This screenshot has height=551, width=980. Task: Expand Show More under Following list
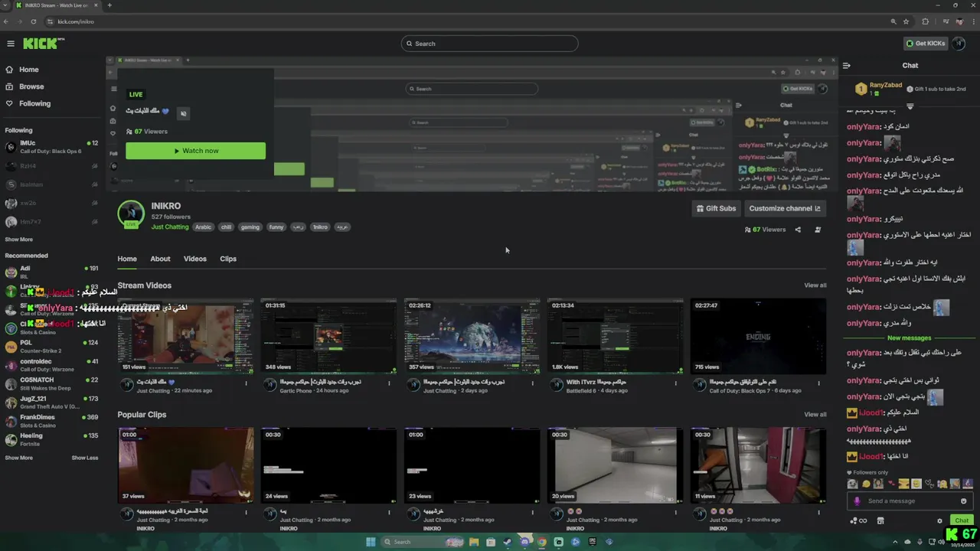coord(19,240)
